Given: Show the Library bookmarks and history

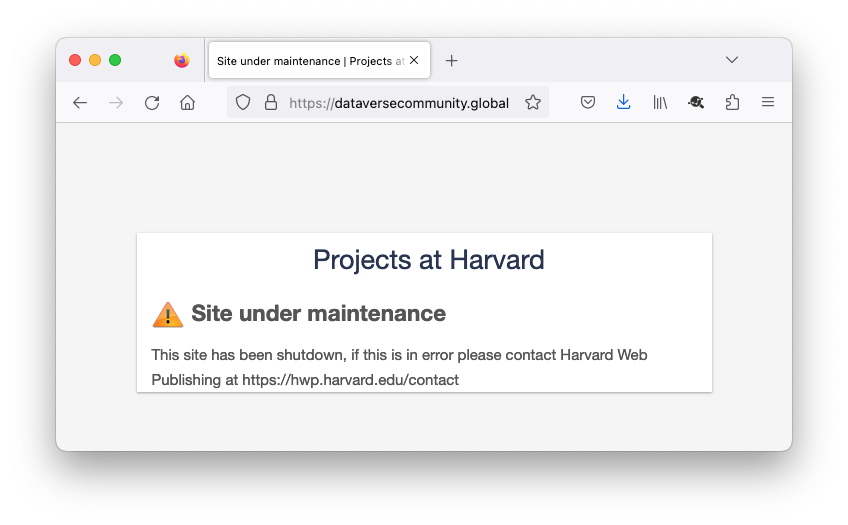Looking at the screenshot, I should point(660,102).
